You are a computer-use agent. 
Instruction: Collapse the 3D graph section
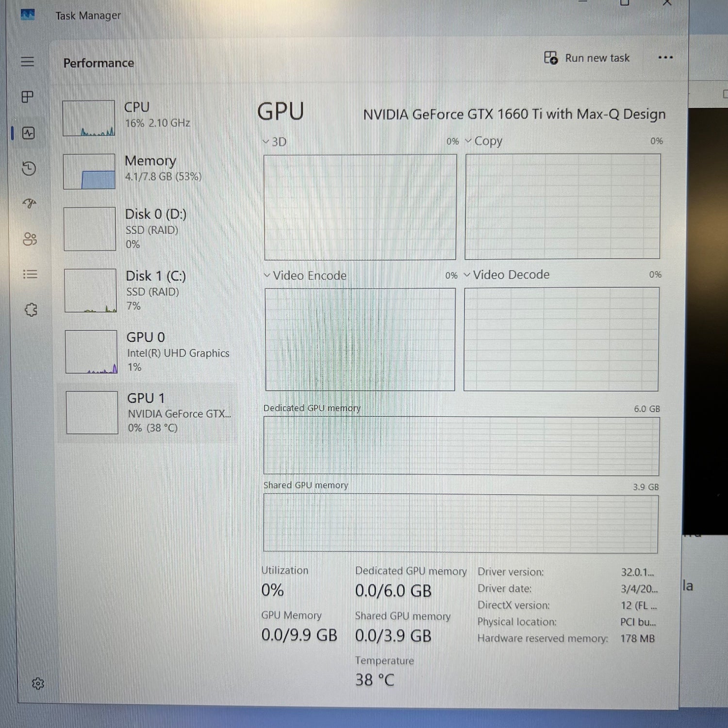[266, 141]
